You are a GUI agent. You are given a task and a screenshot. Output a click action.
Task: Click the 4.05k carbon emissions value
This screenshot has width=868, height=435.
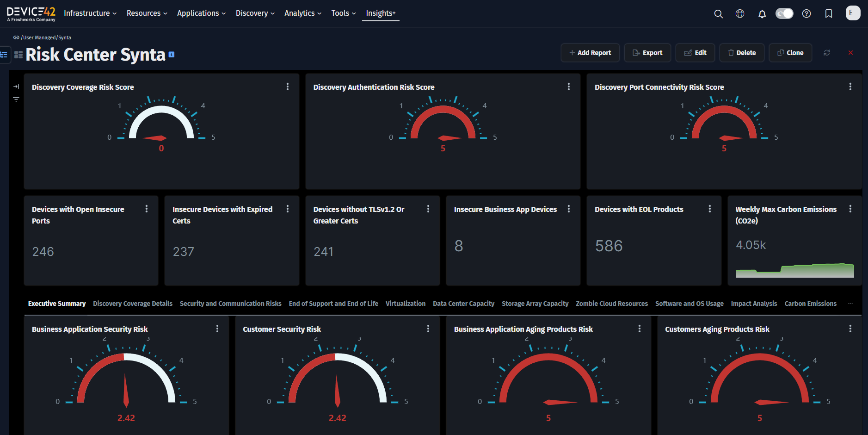(x=751, y=245)
